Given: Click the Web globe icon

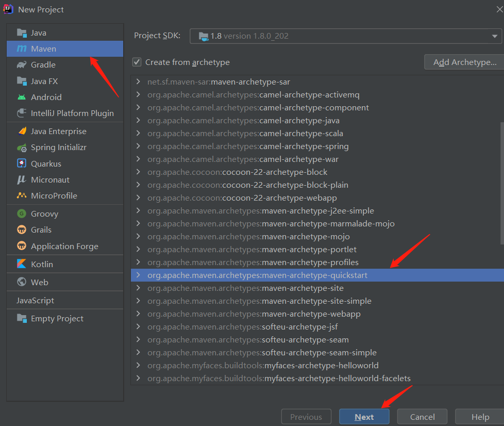Looking at the screenshot, I should click(22, 282).
